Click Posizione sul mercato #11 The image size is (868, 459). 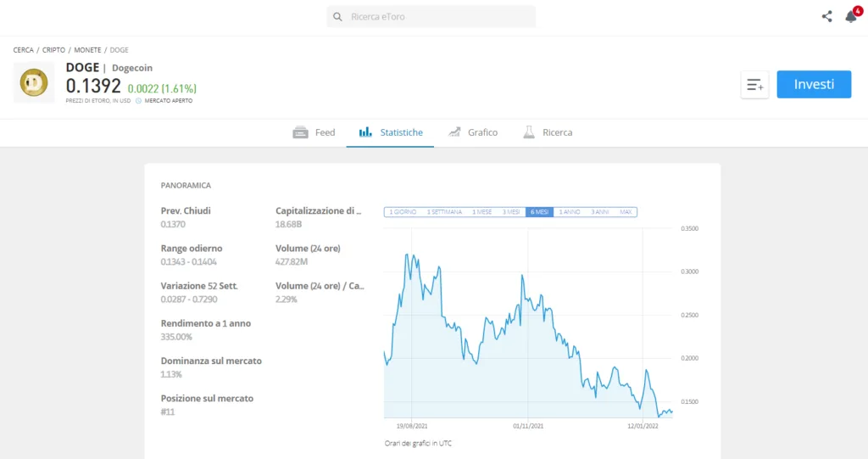tap(168, 411)
